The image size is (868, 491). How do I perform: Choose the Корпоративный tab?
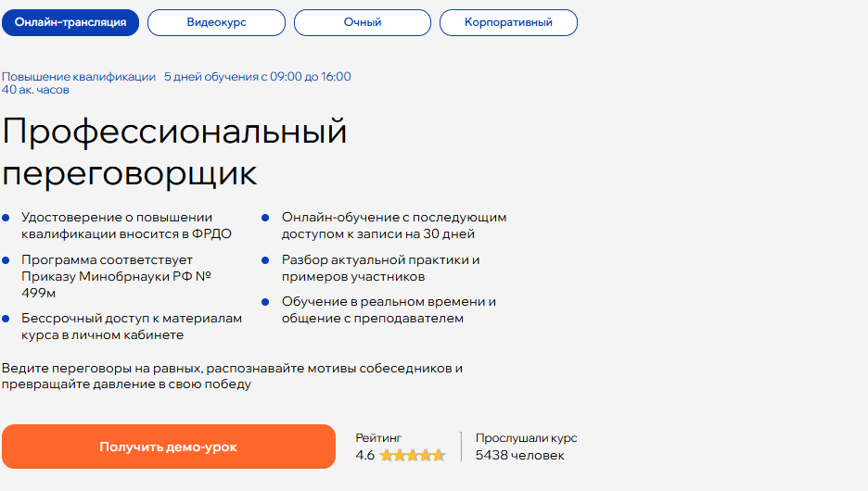[x=508, y=22]
